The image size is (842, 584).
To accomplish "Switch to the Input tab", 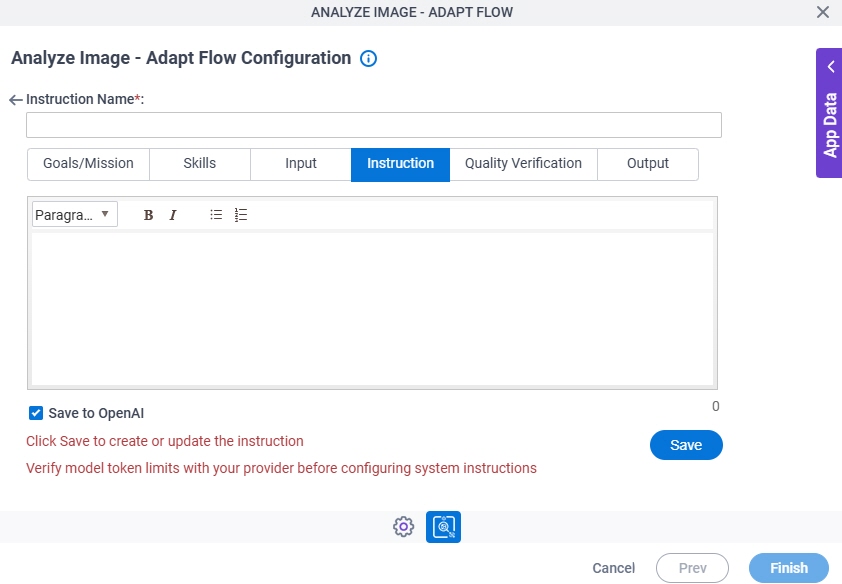I will [x=301, y=164].
